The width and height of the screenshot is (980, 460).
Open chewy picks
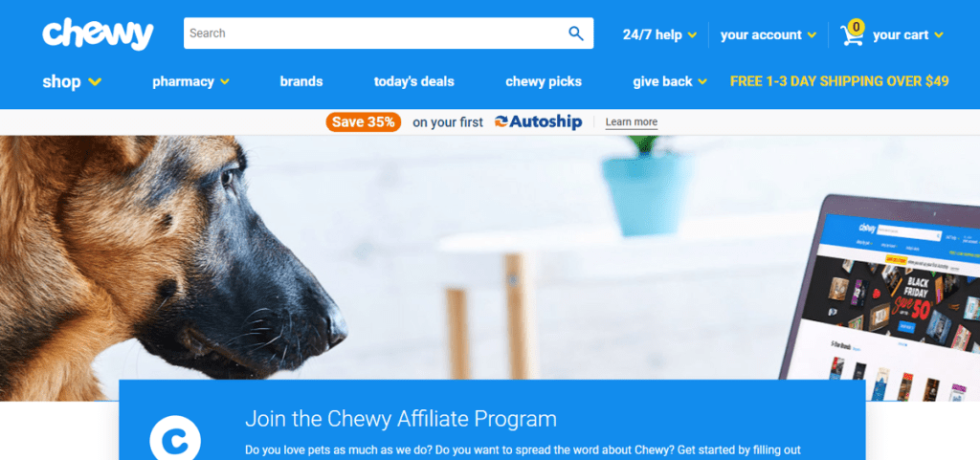pyautogui.click(x=544, y=81)
